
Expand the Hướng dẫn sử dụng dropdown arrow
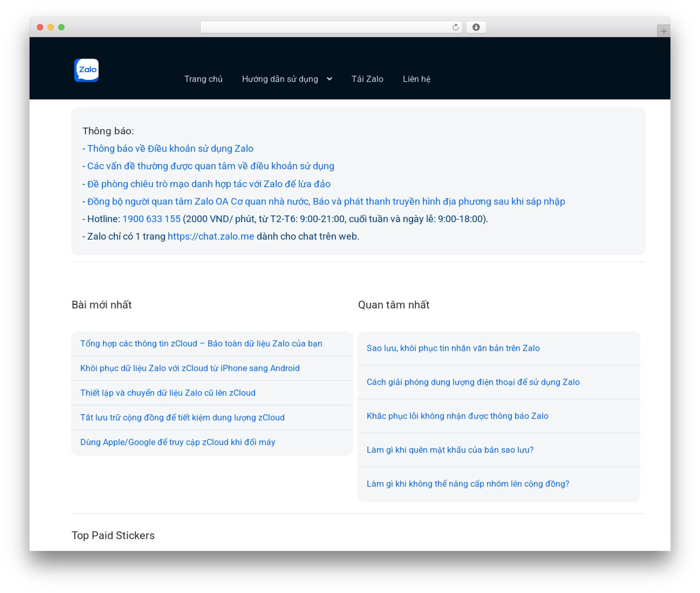point(329,79)
